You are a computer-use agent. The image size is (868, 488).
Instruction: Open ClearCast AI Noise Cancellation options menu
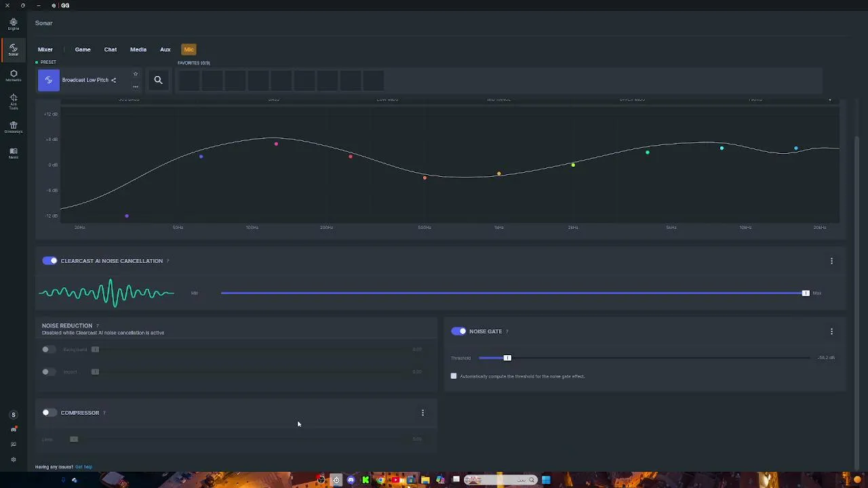(831, 261)
